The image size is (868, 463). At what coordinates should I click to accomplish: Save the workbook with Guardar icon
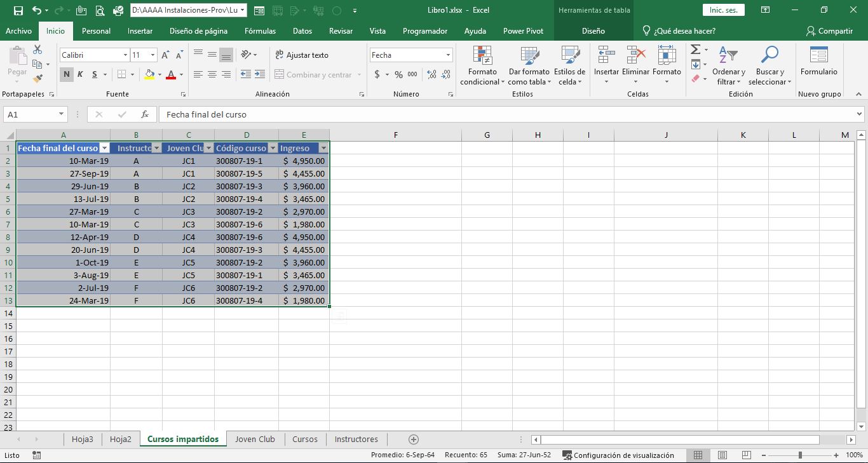click(x=18, y=11)
